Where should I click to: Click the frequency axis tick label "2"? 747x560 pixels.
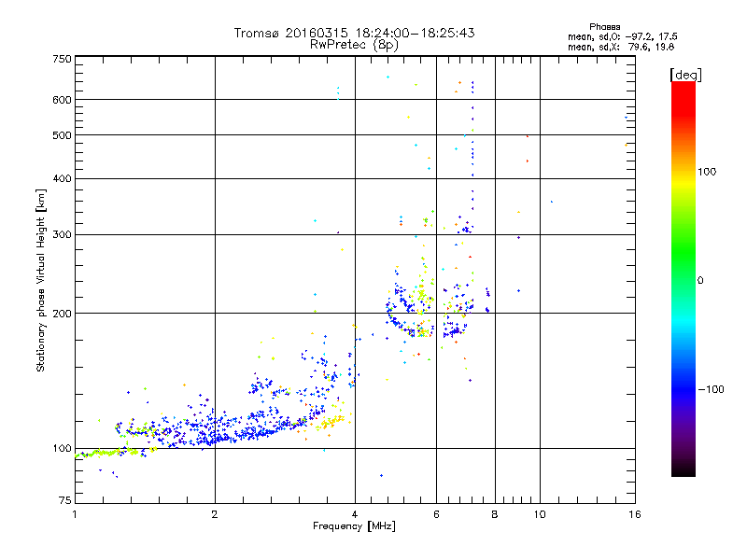(x=215, y=514)
